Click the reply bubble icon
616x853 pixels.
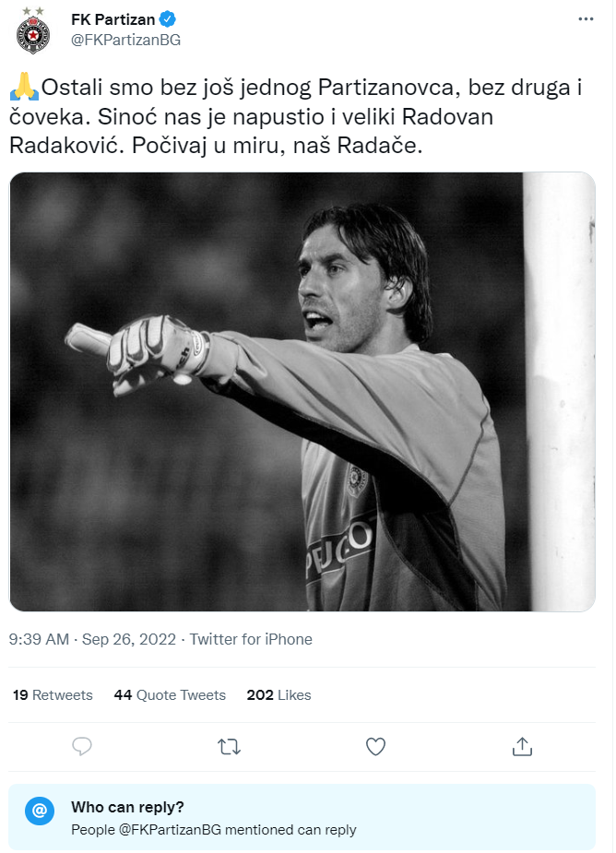click(82, 748)
